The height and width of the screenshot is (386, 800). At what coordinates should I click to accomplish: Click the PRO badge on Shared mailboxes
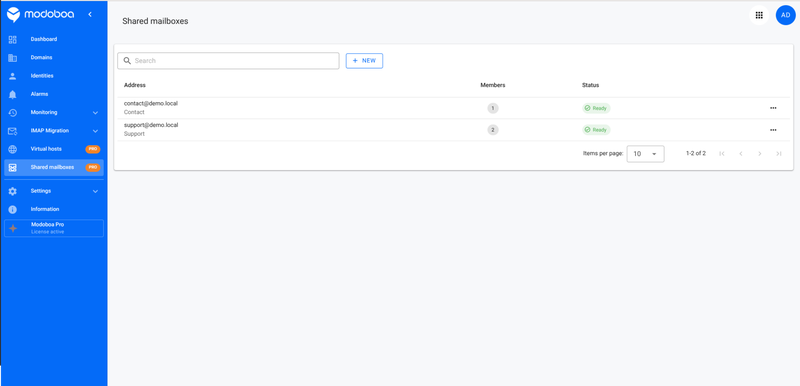(92, 168)
